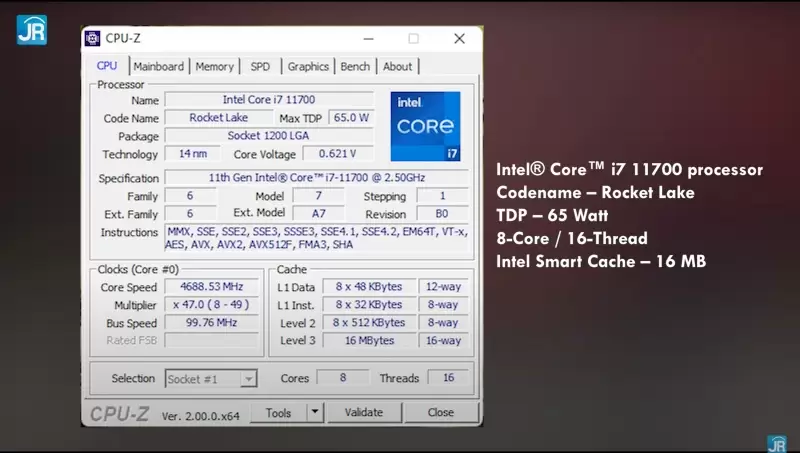Click the overlay text 'Intel Smart Cache – 16 MB'
800x453 pixels.
601,261
